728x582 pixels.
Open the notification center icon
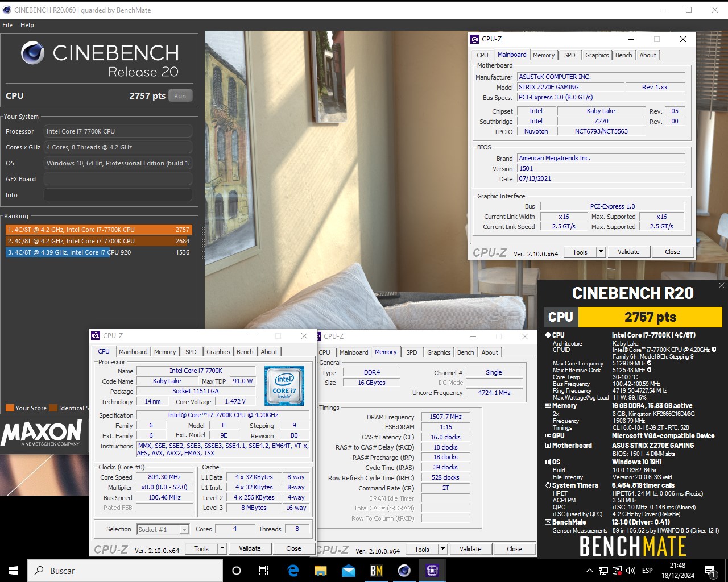pos(710,571)
